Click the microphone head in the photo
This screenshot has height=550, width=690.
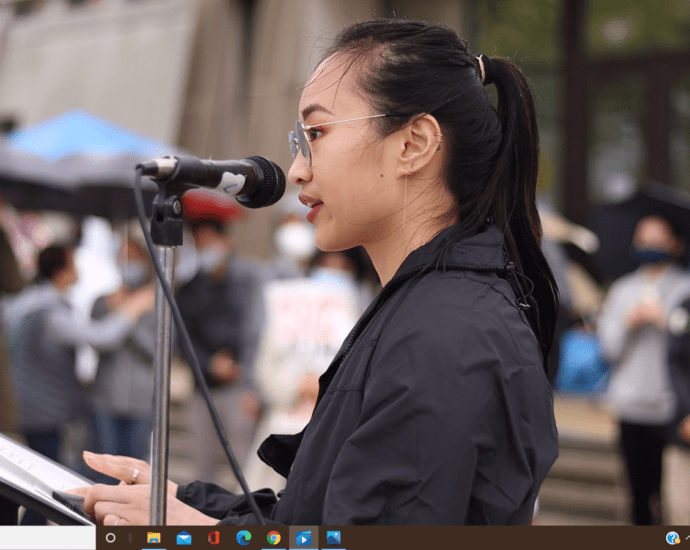tap(261, 181)
